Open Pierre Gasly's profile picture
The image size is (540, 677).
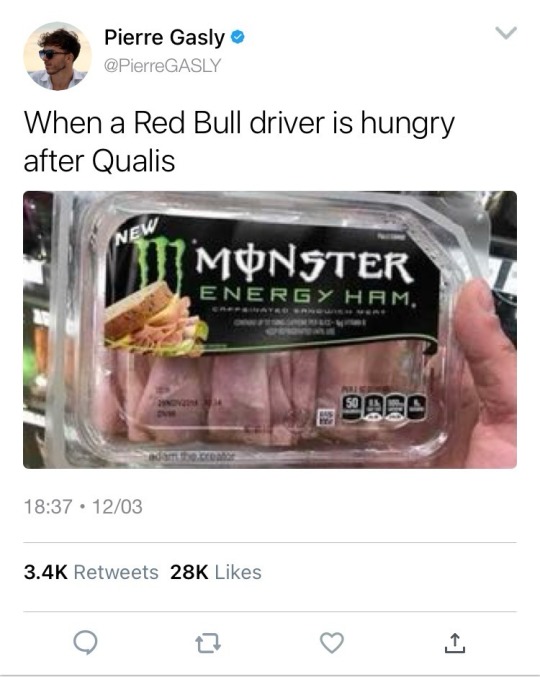pyautogui.click(x=57, y=56)
